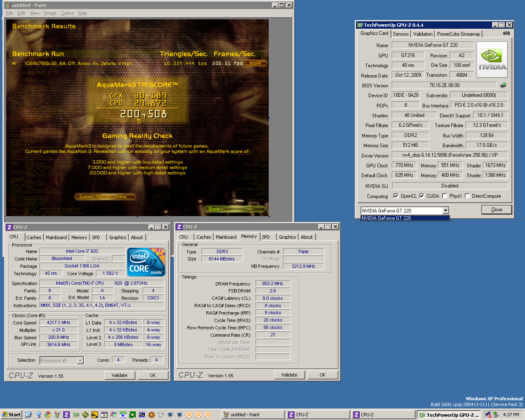Image resolution: width=525 pixels, height=420 pixels.
Task: Open Super PI from the quick launch bar
Action: (x=123, y=415)
